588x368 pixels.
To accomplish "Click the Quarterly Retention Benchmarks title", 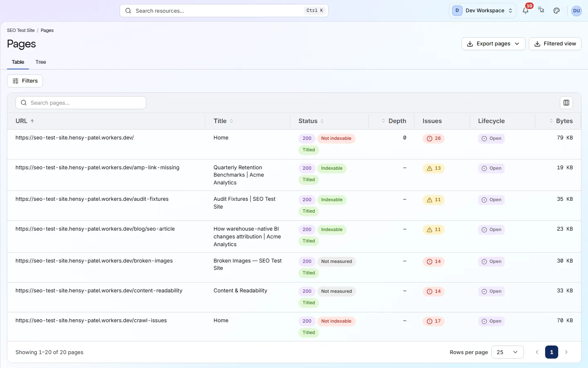I will (x=238, y=175).
